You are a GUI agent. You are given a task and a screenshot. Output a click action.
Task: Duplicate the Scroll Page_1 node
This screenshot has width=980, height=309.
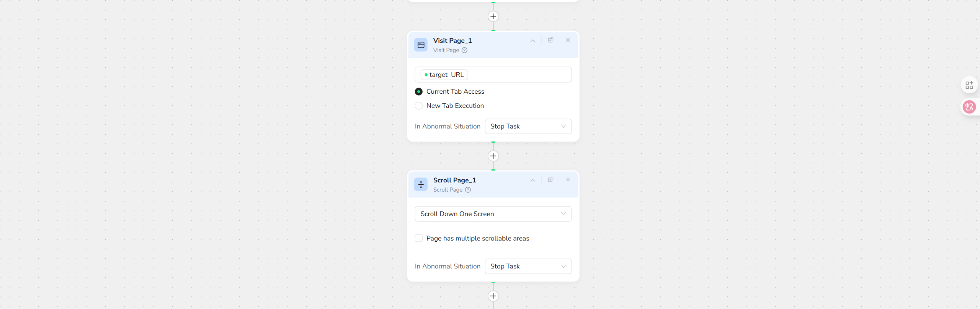[550, 180]
